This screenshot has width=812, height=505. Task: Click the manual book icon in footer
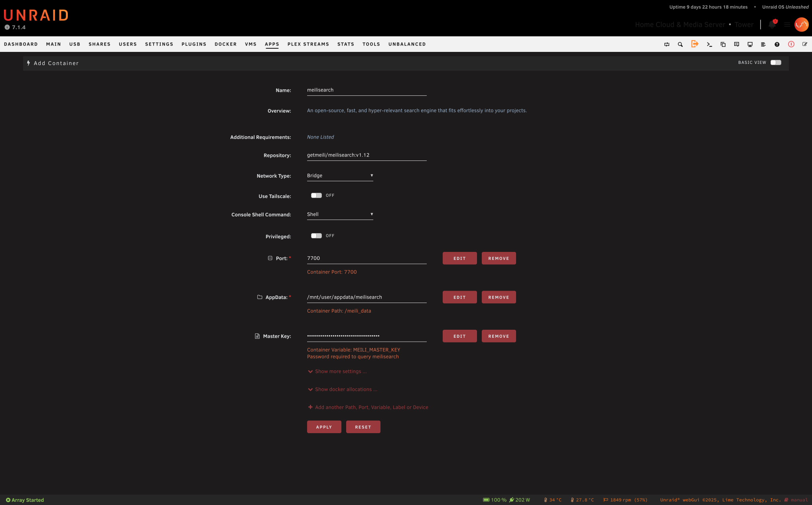(786, 500)
